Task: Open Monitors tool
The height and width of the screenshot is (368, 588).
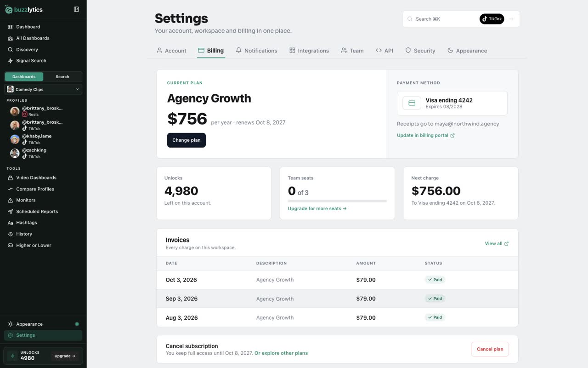Action: 43,200
